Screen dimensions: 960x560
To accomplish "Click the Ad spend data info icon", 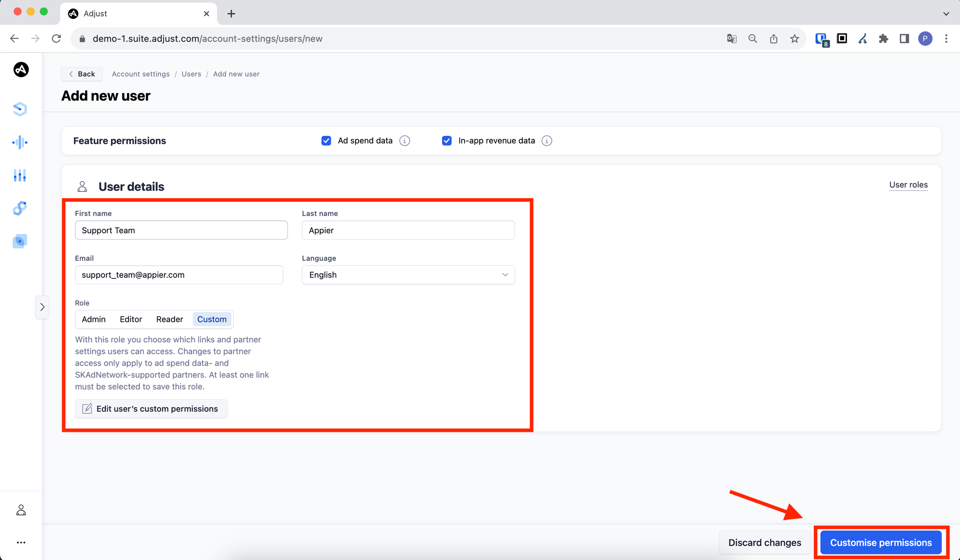I will tap(405, 141).
